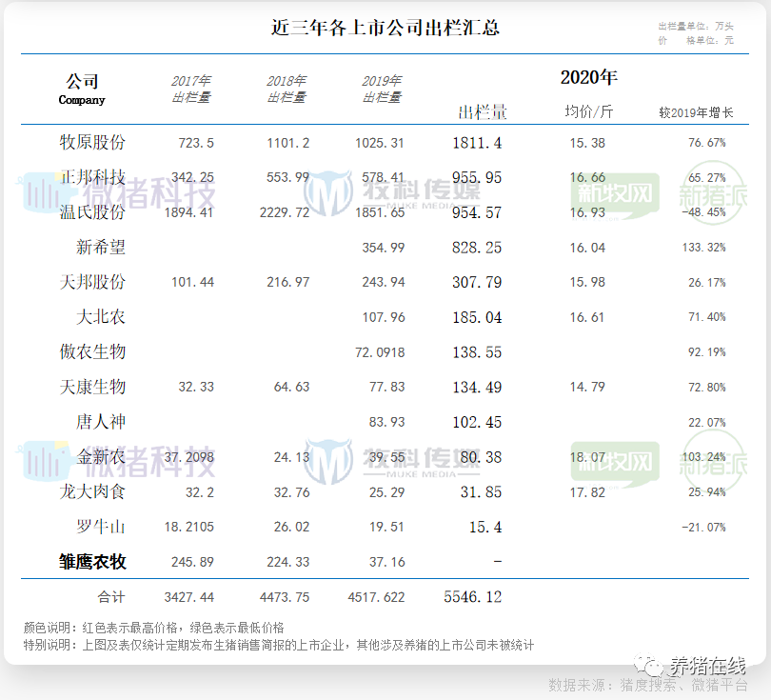The width and height of the screenshot is (771, 700).
Task: Select the 2017年出栏量 column header
Action: [x=191, y=90]
